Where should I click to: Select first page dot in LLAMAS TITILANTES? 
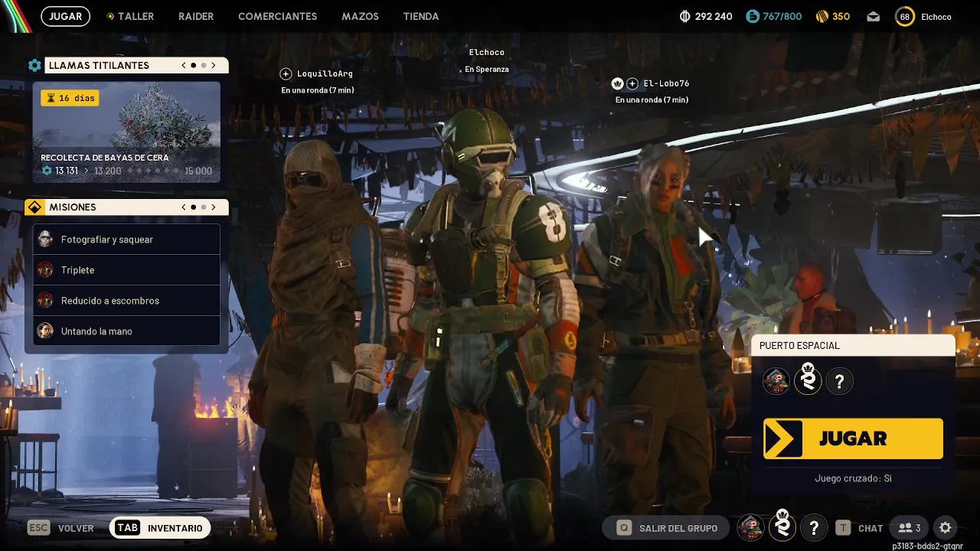(x=193, y=65)
